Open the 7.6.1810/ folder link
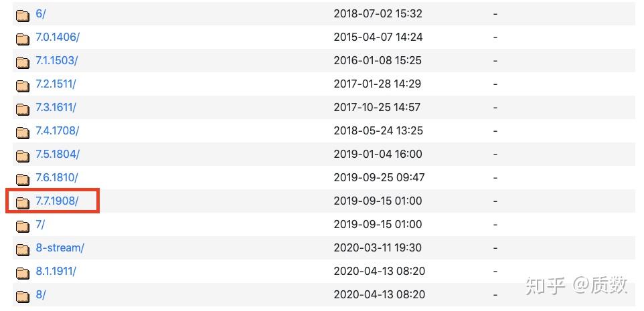 [56, 178]
